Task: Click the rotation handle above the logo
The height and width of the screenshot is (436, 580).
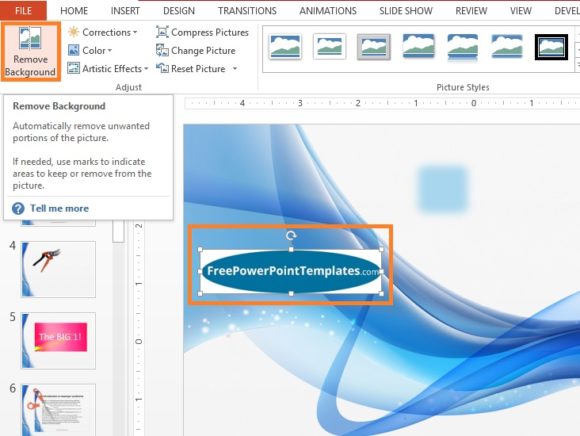Action: click(291, 235)
